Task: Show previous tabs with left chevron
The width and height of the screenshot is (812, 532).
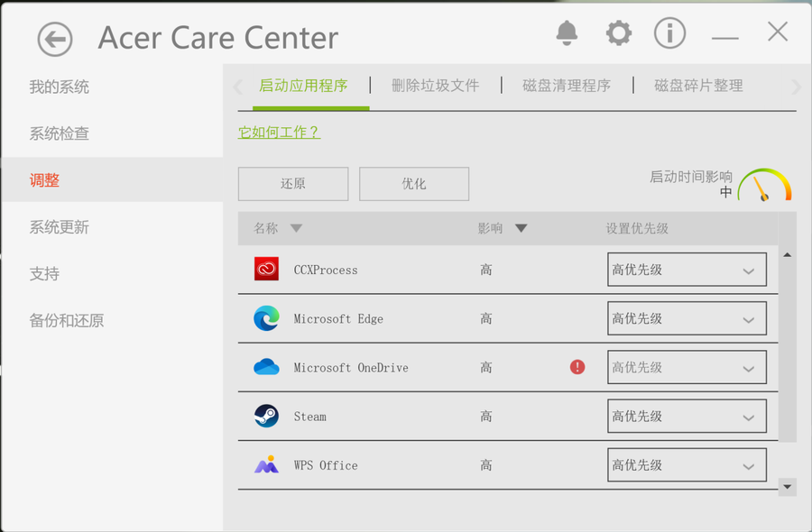Action: point(237,87)
